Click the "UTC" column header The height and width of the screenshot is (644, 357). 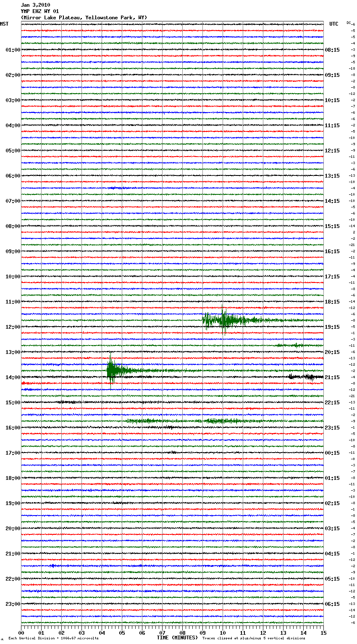pyautogui.click(x=334, y=24)
